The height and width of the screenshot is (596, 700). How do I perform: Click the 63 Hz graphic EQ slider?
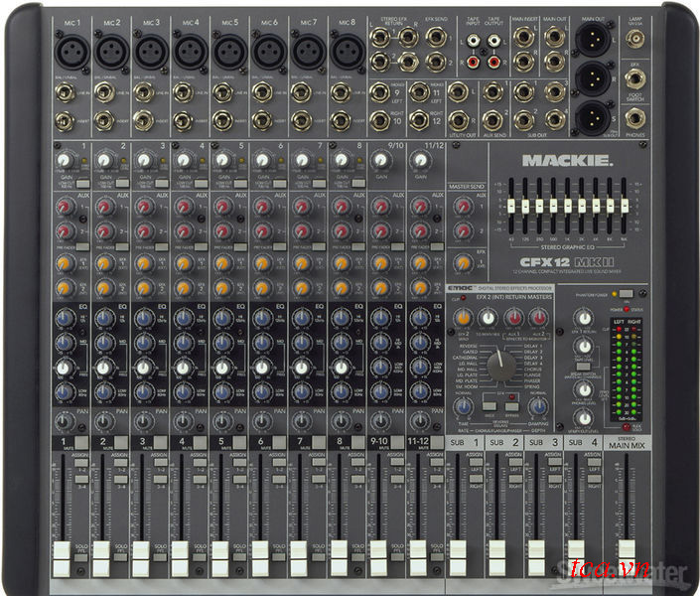point(511,206)
